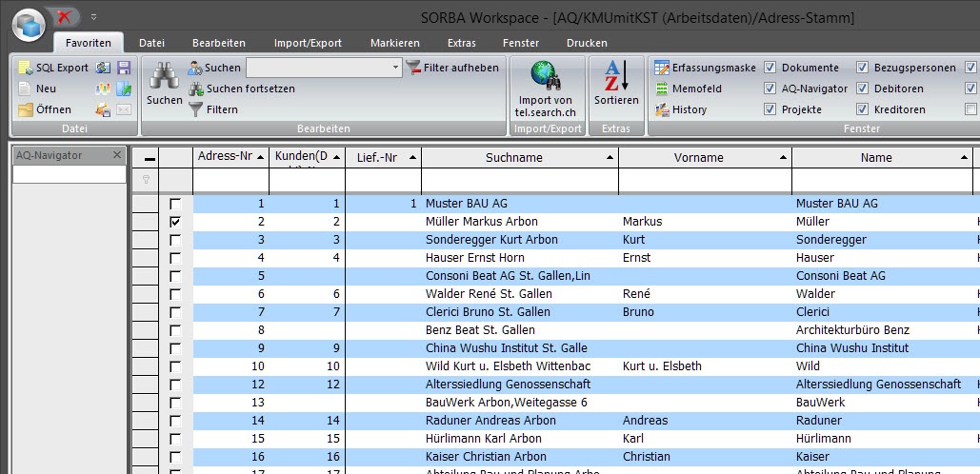Screen dimensions: 980x474
Task: Select the cell 'BauWerk Arbon,Weitegasse 6'
Action: 520,403
